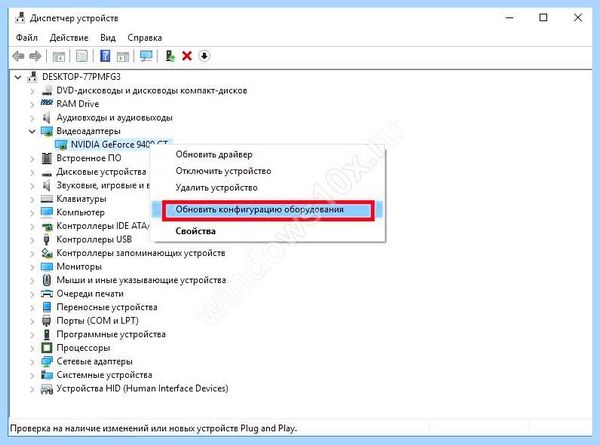Collapse the DESKTOP-77PMFG3 root node
The width and height of the screenshot is (600, 445).
pos(18,77)
